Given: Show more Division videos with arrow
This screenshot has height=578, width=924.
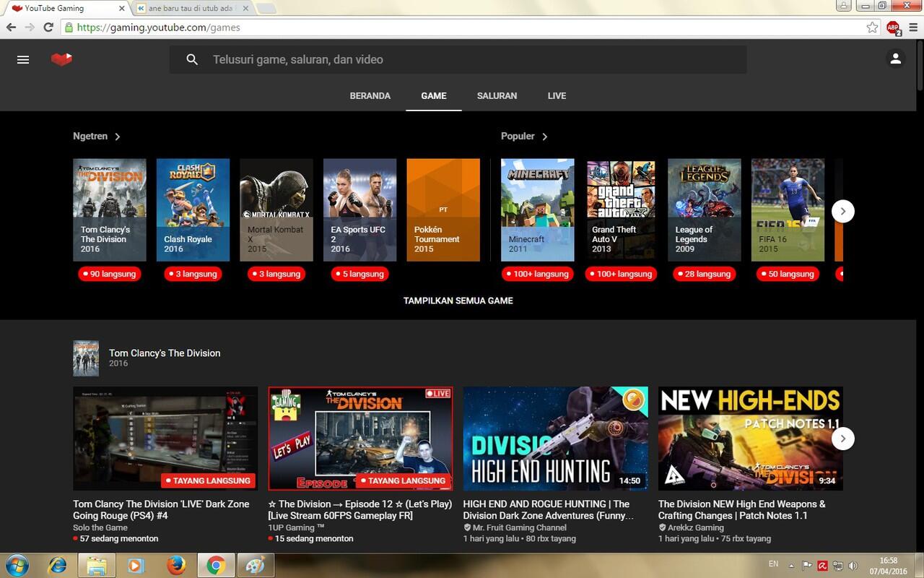Looking at the screenshot, I should coord(842,439).
